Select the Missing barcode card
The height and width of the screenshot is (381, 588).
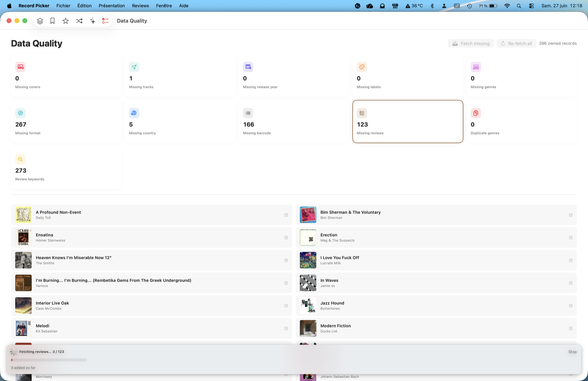[294, 121]
